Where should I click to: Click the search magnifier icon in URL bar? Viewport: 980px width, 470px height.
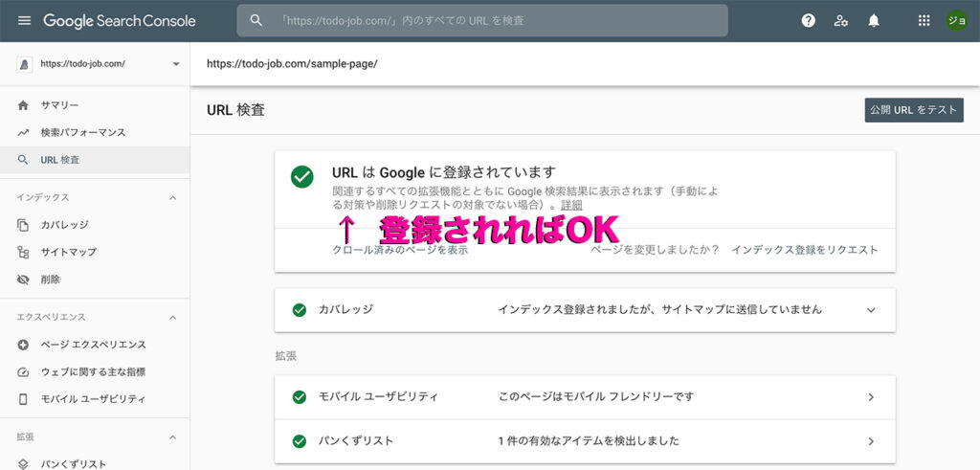[256, 21]
